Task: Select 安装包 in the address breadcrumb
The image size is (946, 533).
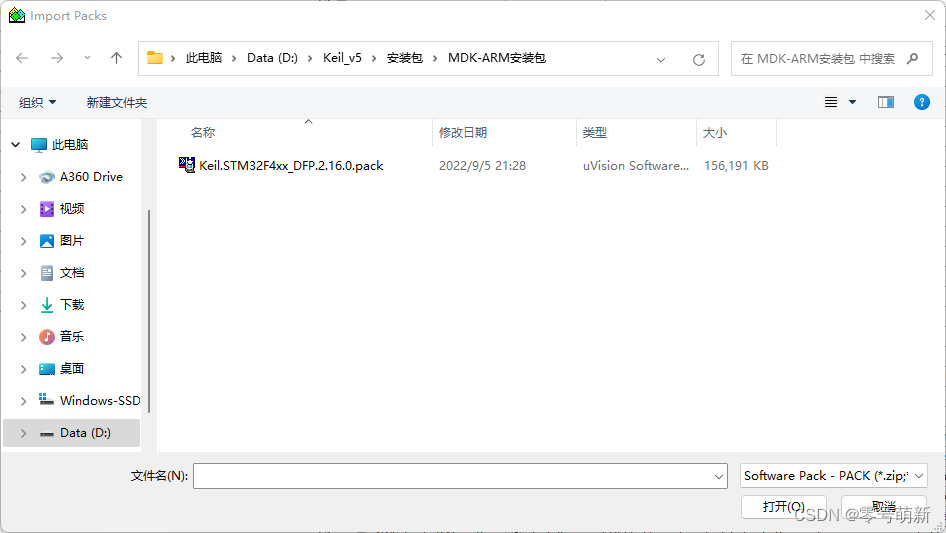Action: pos(405,58)
